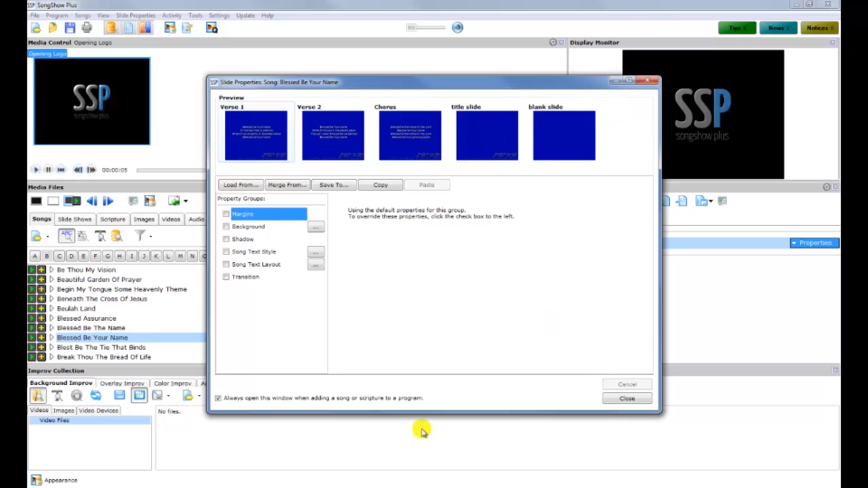Switch to the Slide Shows tab
The width and height of the screenshot is (868, 488).
75,219
